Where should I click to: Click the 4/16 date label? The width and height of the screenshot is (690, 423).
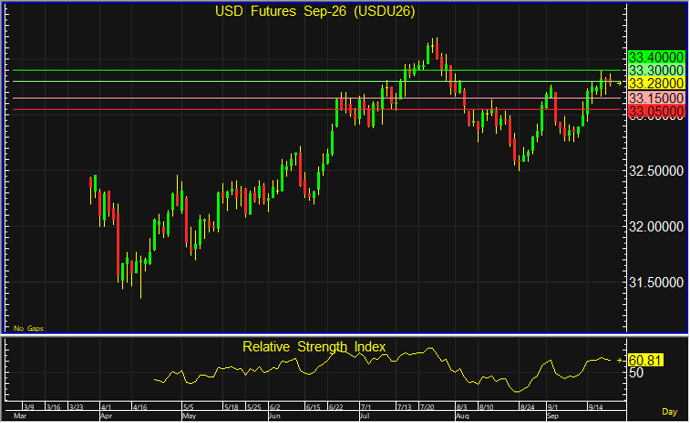point(140,407)
